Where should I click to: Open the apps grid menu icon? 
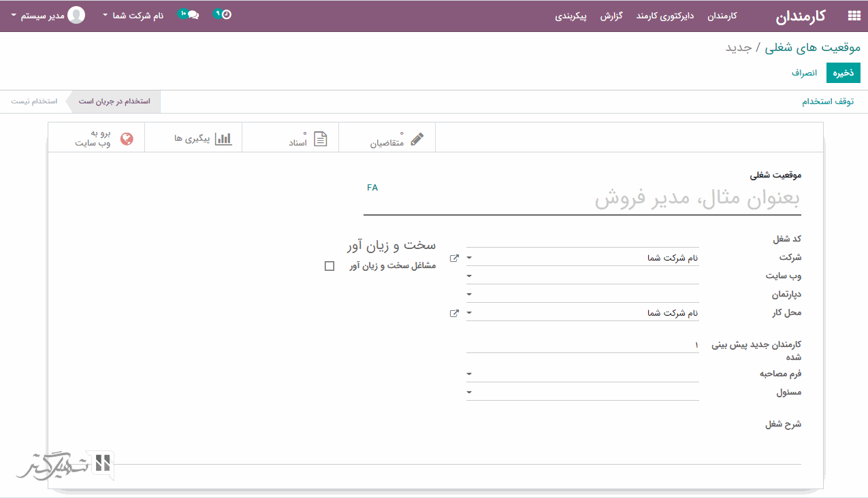853,16
